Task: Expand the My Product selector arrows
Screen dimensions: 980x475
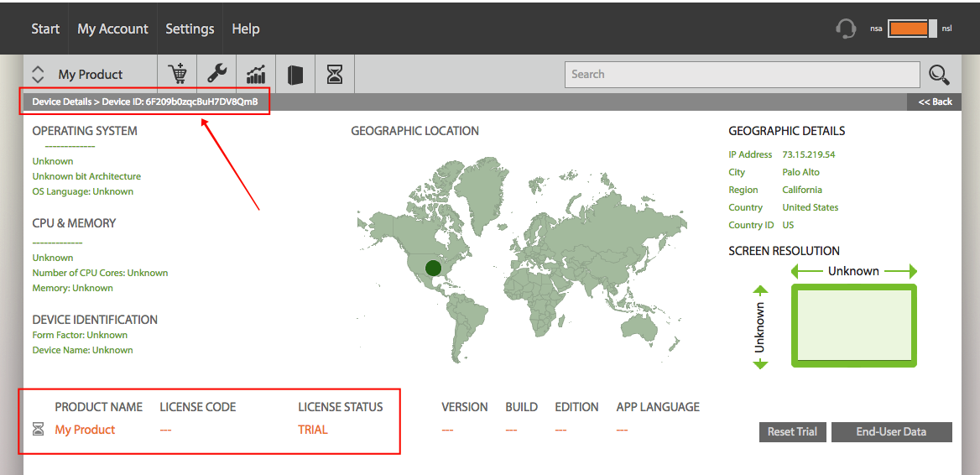Action: (38, 75)
